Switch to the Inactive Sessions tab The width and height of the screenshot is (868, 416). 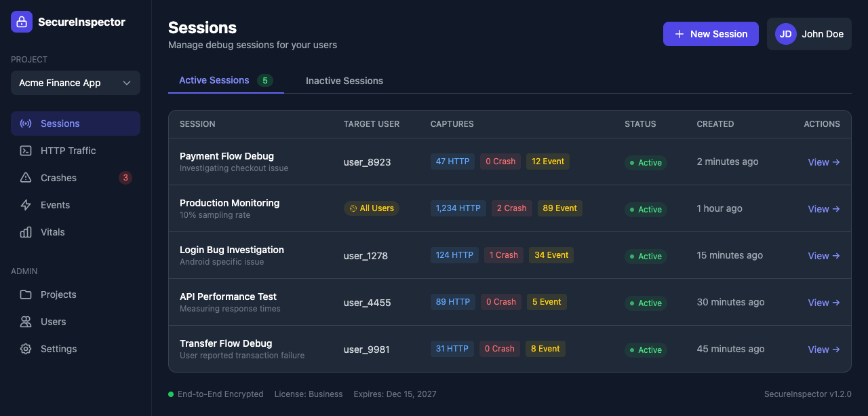point(344,81)
